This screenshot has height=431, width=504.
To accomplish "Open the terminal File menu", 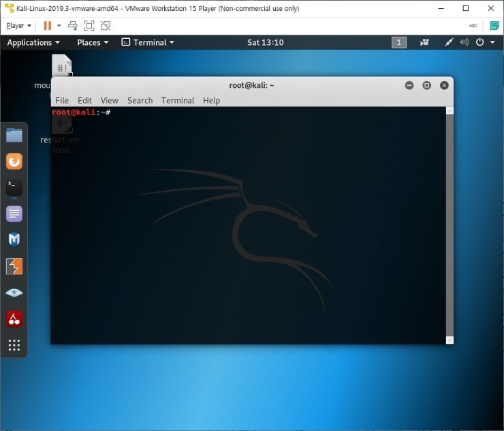I will pos(62,101).
